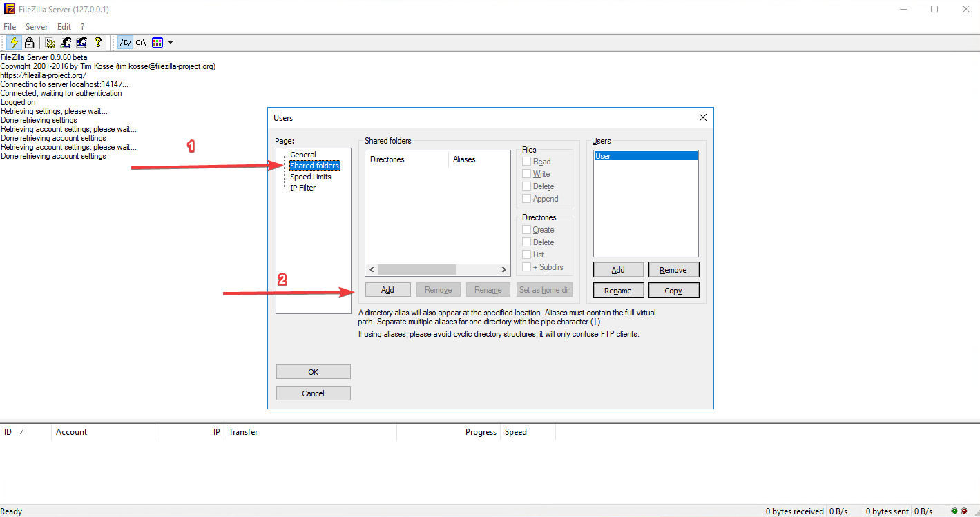980x517 pixels.
Task: Open the IP Filter page
Action: 302,188
